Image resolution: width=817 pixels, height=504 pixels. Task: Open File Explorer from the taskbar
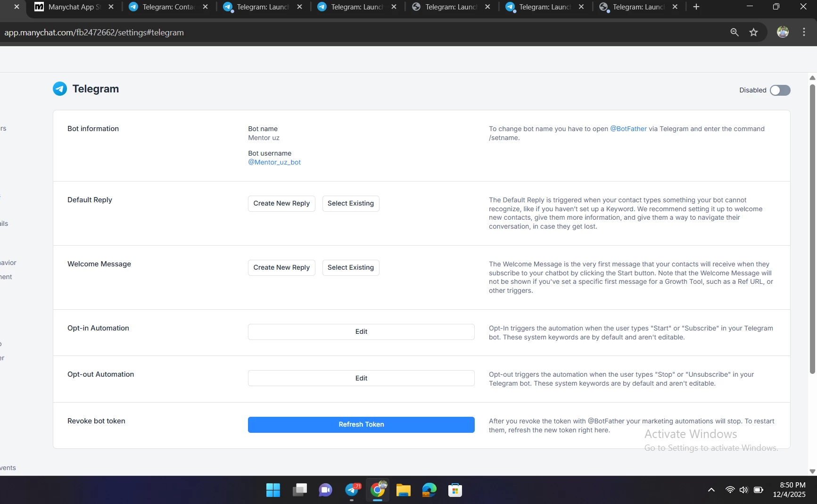(404, 490)
